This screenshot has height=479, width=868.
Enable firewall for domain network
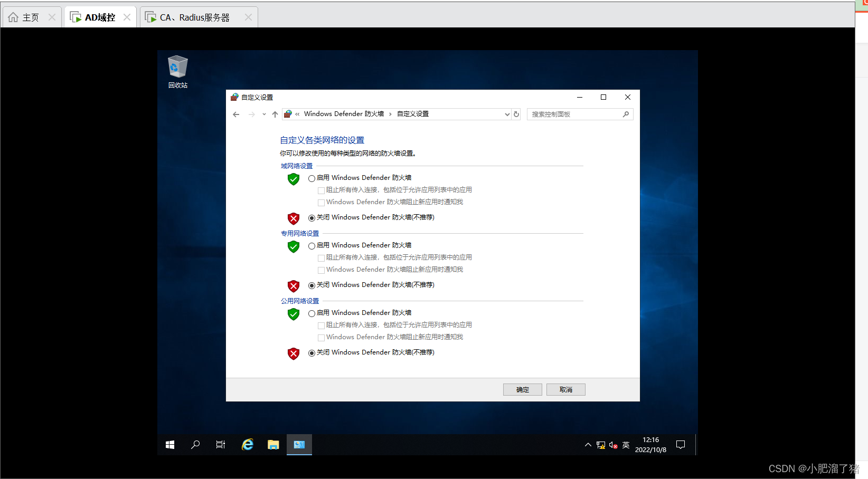pyautogui.click(x=312, y=178)
